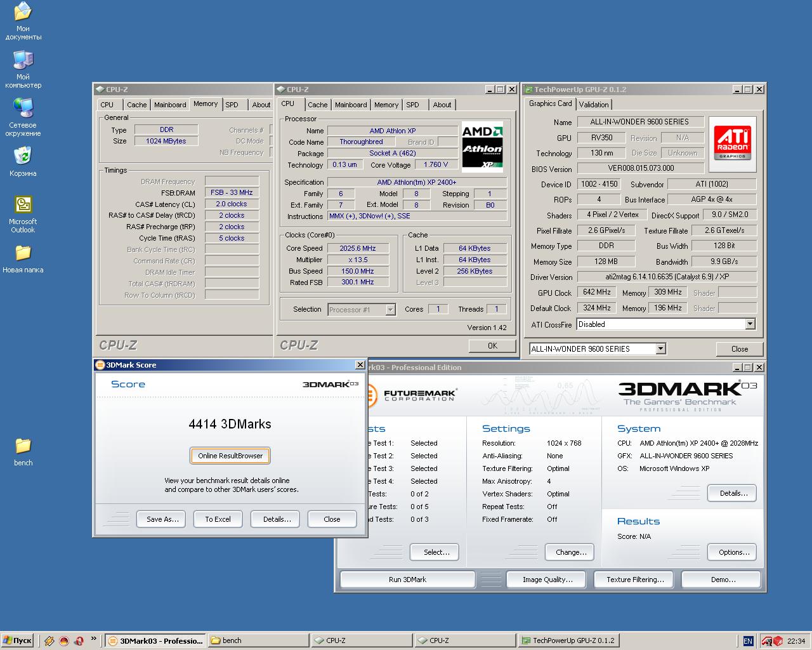Click the OK button in CPU-Z
This screenshot has width=812, height=650.
492,346
